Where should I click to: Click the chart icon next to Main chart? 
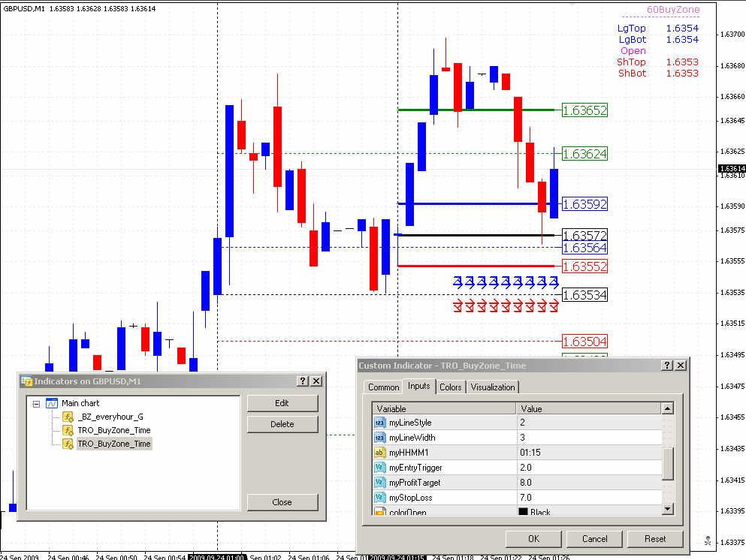point(50,403)
